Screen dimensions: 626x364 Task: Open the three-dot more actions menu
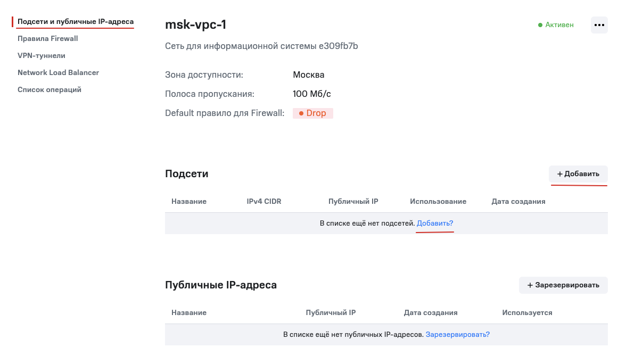click(599, 25)
